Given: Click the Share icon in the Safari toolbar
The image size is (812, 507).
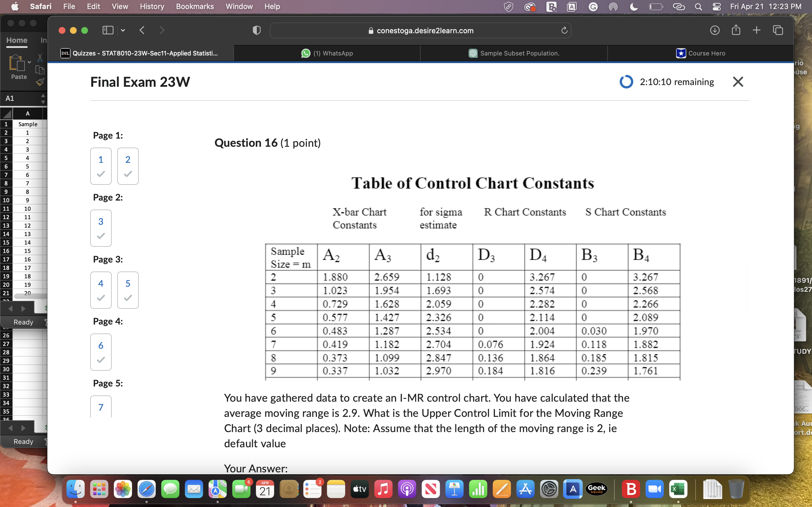Looking at the screenshot, I should (736, 30).
